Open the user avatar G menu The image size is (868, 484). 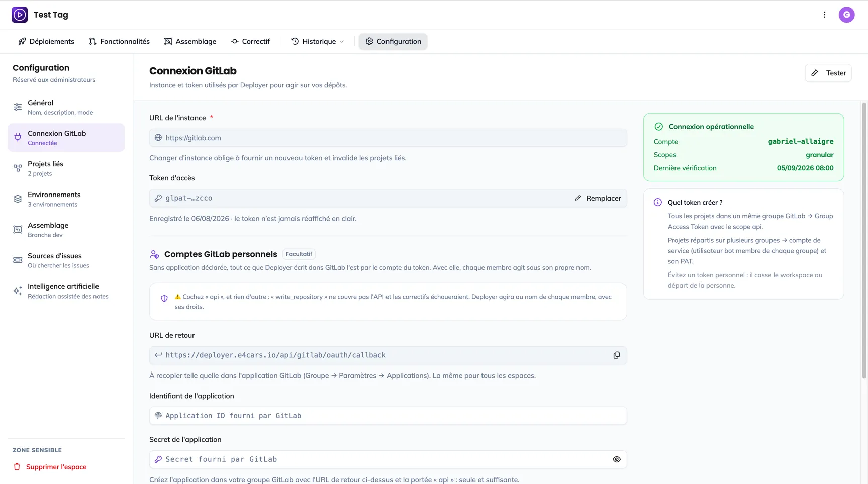[846, 15]
